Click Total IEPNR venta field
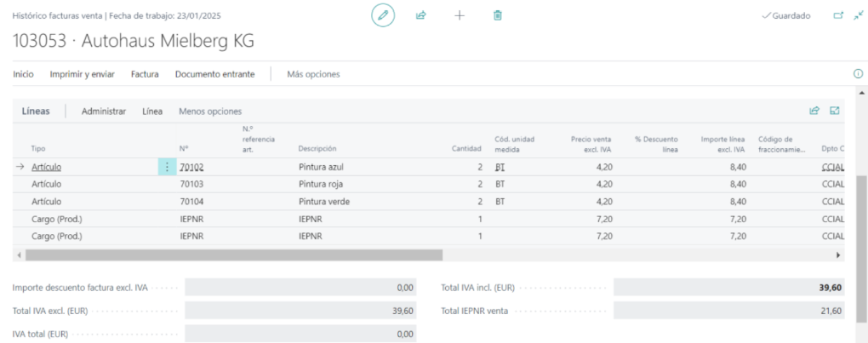Viewport: 868px width, 343px height. coord(729,311)
